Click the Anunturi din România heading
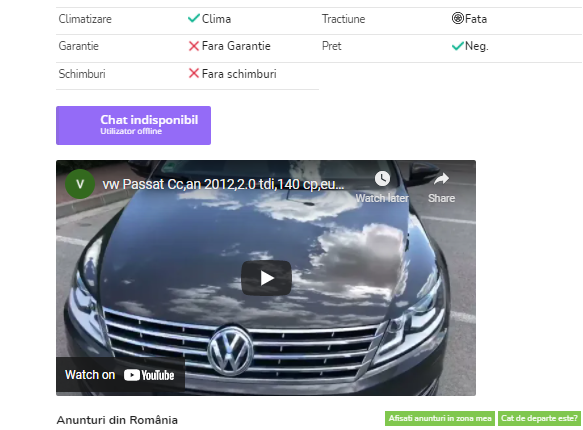 tap(117, 420)
